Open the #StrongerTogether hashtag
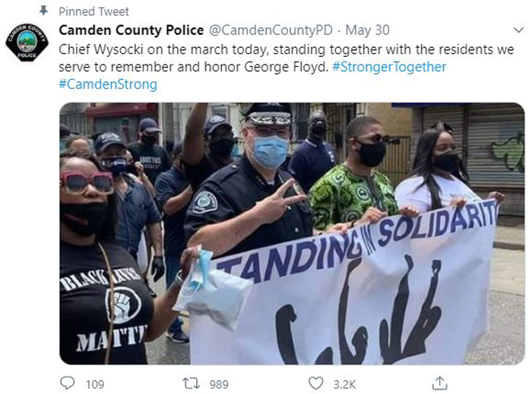532x394 pixels. 389,67
